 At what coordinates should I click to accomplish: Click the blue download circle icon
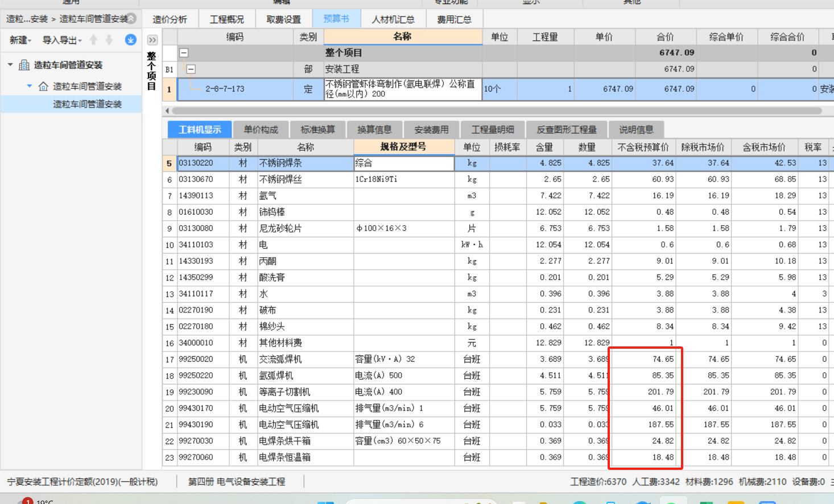pyautogui.click(x=131, y=40)
